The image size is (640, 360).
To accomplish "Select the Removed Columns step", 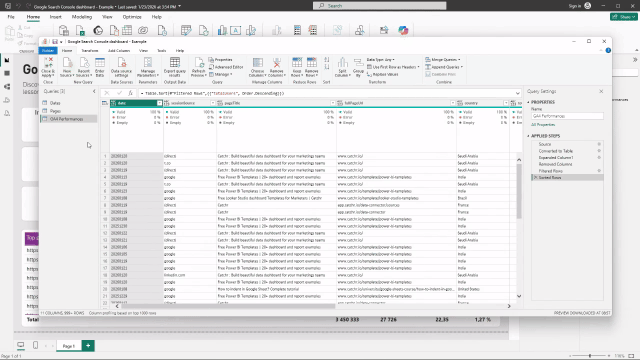I will tap(555, 164).
